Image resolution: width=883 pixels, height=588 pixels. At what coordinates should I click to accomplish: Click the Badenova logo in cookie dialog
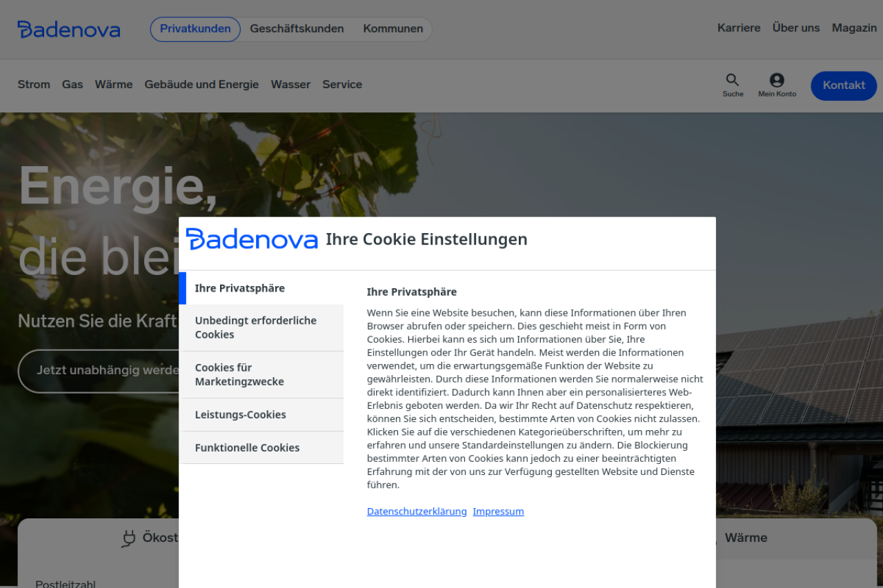coord(252,239)
